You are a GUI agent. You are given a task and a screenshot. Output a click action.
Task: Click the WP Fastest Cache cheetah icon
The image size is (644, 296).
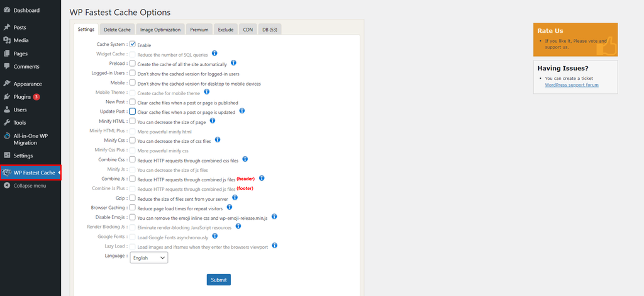(x=6, y=173)
